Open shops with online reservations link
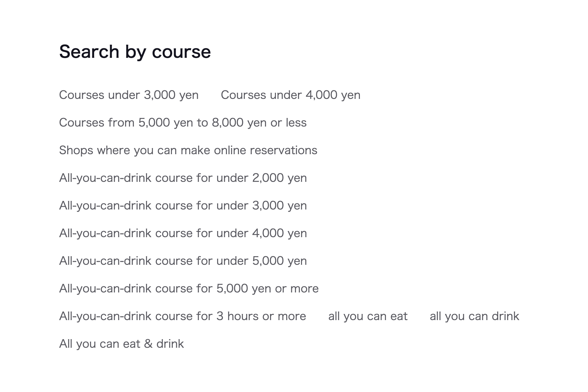 coord(188,150)
